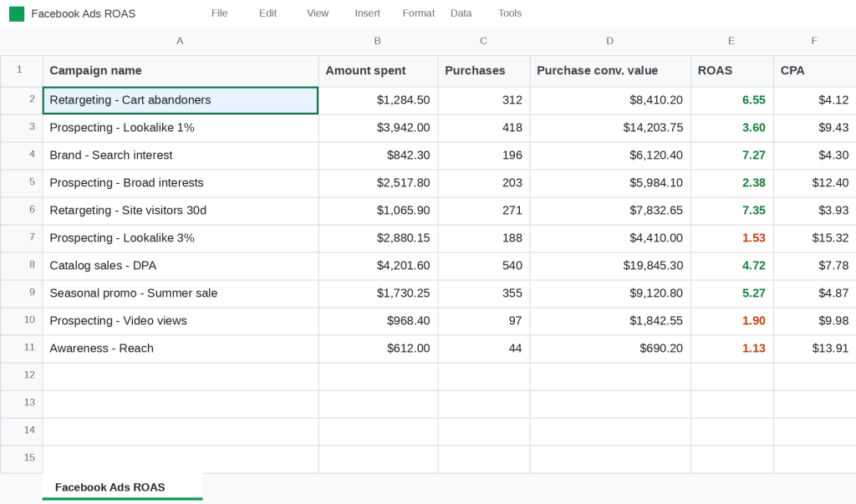Click conversion value $14,203.75
Screen dimensions: 856x504
coord(609,129)
